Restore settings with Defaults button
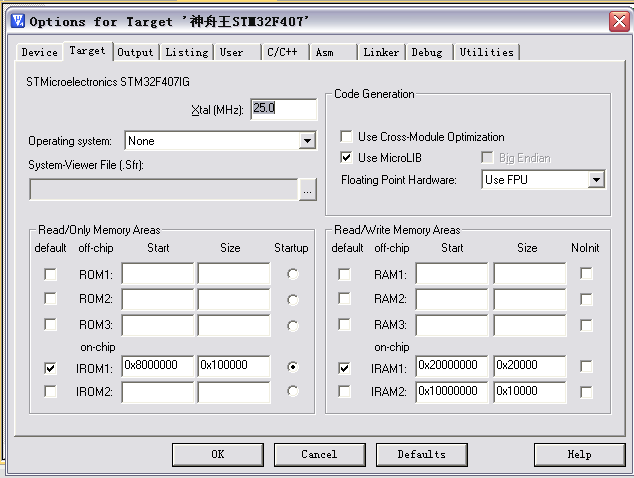The height and width of the screenshot is (478, 634). (422, 455)
